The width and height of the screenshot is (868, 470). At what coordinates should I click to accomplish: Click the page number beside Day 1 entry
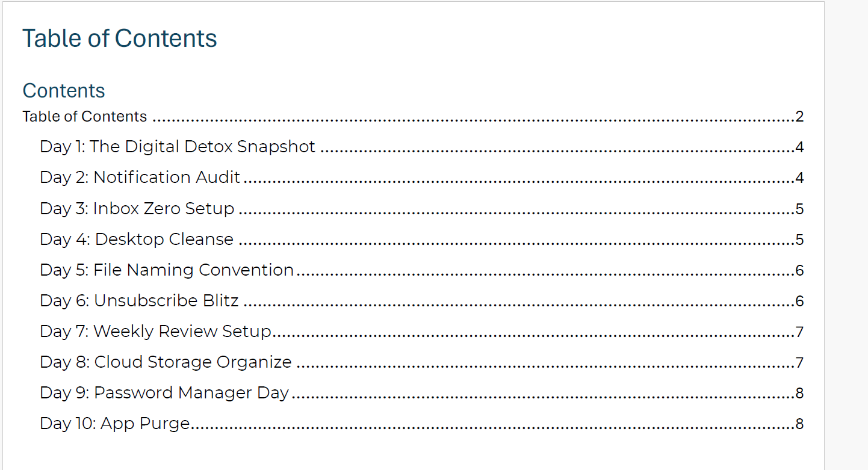point(799,147)
